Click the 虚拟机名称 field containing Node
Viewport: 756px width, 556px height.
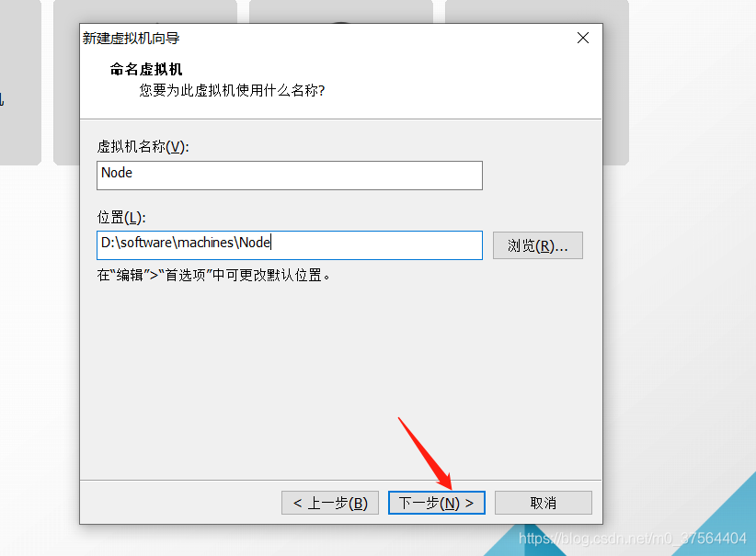(290, 176)
